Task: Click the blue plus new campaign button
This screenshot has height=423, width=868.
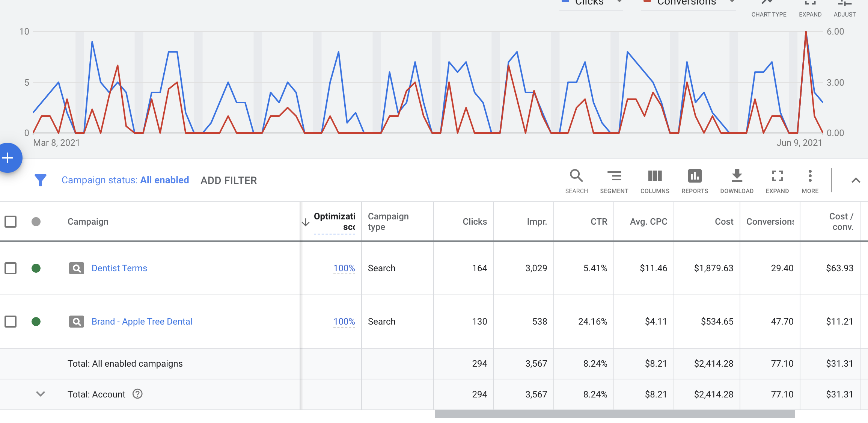Action: coord(8,158)
